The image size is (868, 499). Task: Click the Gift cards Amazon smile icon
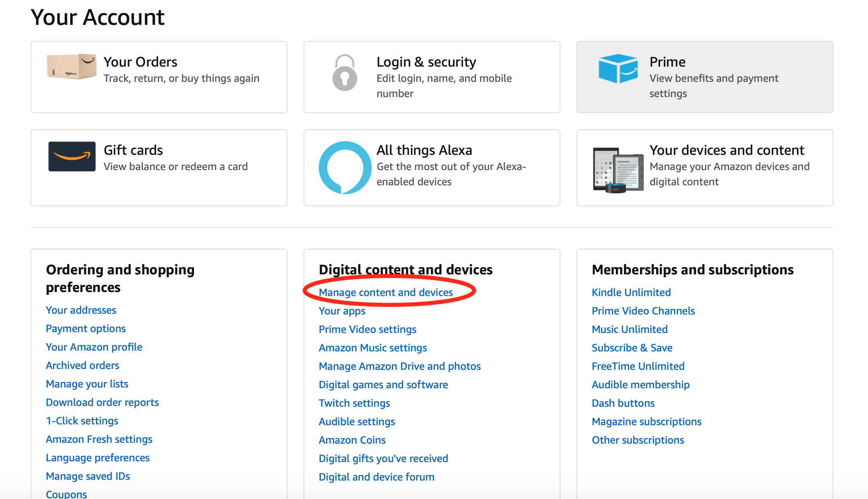tap(72, 156)
